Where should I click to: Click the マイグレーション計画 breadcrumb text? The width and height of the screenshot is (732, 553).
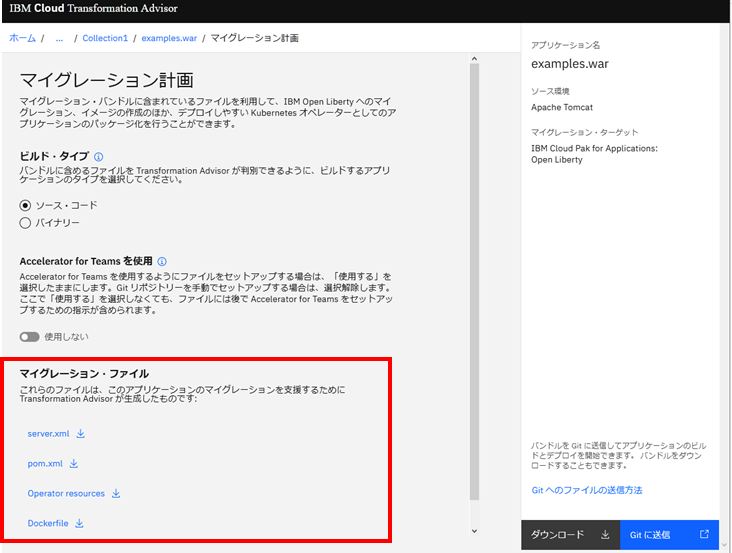click(254, 38)
